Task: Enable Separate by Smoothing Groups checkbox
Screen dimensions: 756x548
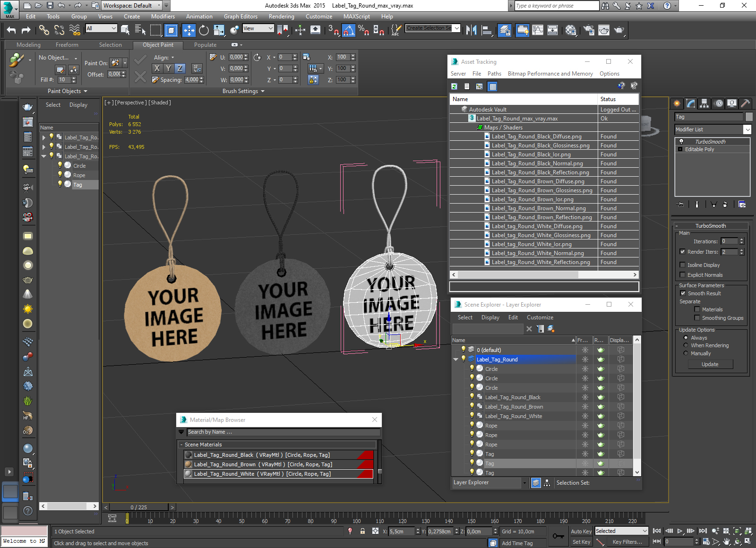Action: tap(697, 317)
